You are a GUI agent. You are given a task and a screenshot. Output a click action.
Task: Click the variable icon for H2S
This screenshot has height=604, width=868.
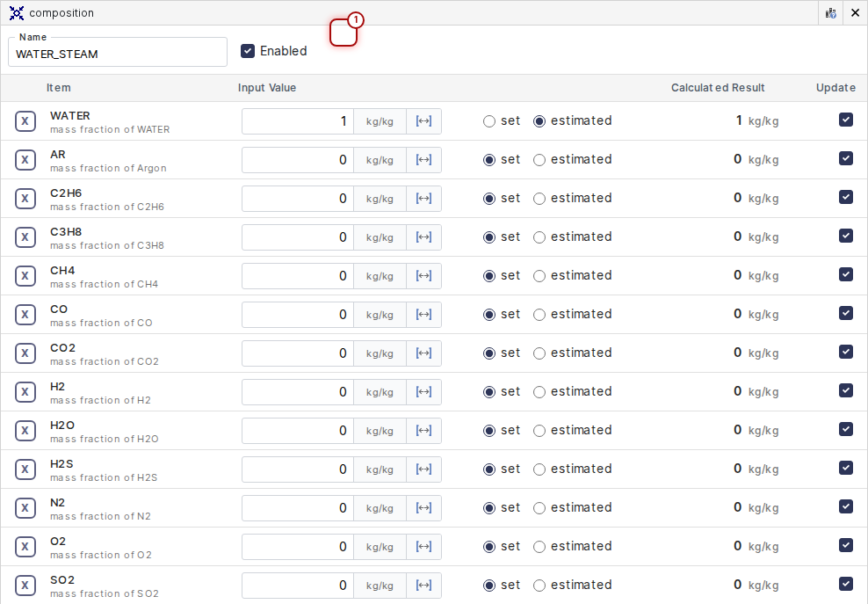point(25,469)
